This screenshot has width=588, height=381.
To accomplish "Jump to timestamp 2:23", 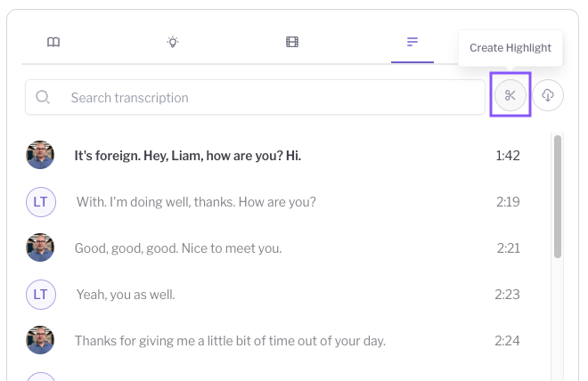I will (x=507, y=295).
